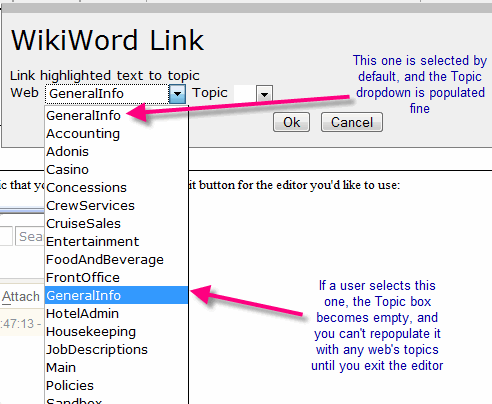The image size is (492, 404).
Task: Click the highlighted GeneralInfo option
Action: pos(116,295)
